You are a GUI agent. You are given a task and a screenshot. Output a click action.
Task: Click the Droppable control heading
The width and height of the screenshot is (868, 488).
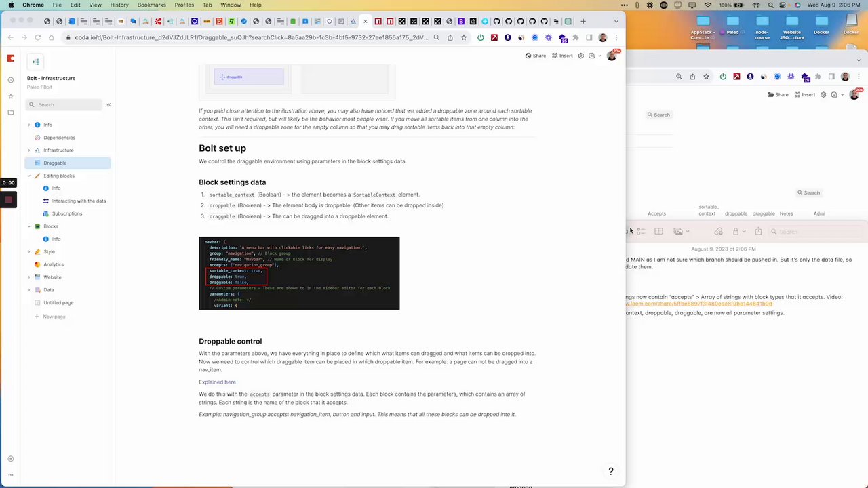tap(230, 341)
